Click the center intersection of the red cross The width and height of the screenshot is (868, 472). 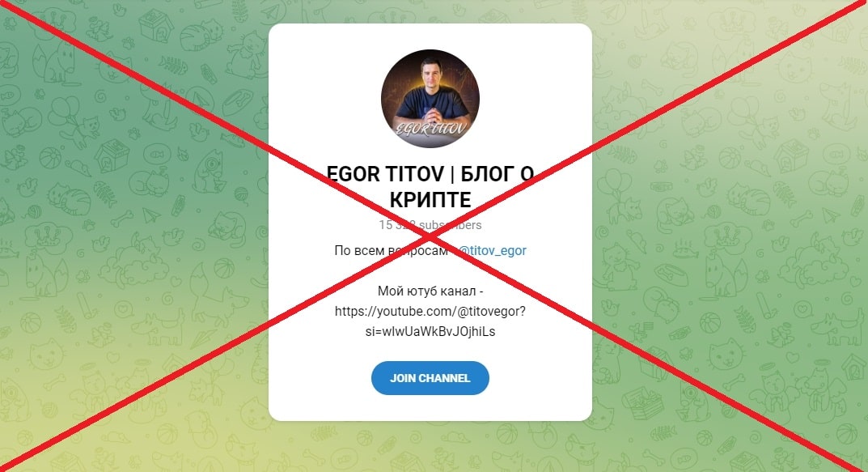430,236
